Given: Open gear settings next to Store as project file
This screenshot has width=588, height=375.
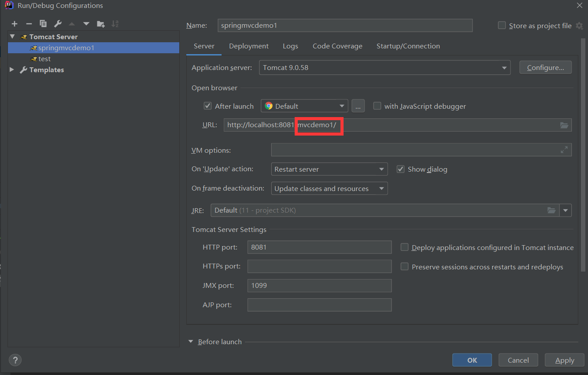Looking at the screenshot, I should coord(579,26).
